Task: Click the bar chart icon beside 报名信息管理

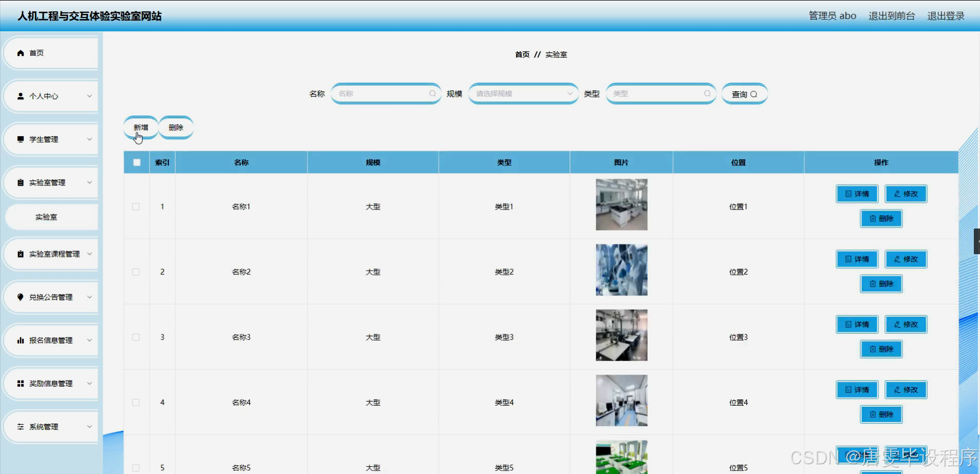Action: [x=21, y=340]
